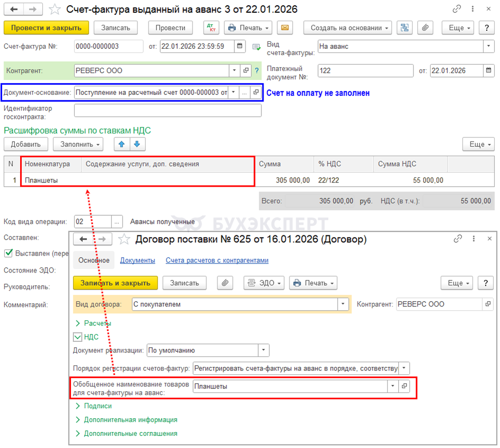The height and width of the screenshot is (448, 500).
Task: Click Записать и закрыть in contract
Action: (116, 283)
